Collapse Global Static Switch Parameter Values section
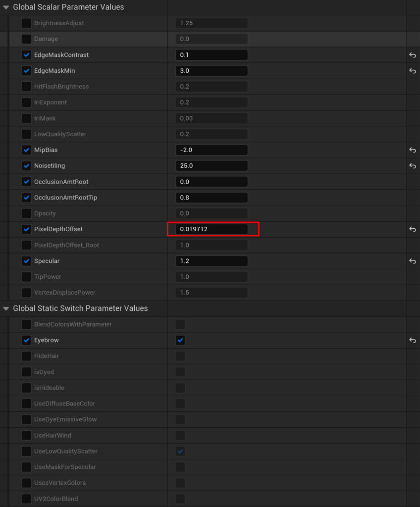Screen dimensions: 420x507 [6, 308]
